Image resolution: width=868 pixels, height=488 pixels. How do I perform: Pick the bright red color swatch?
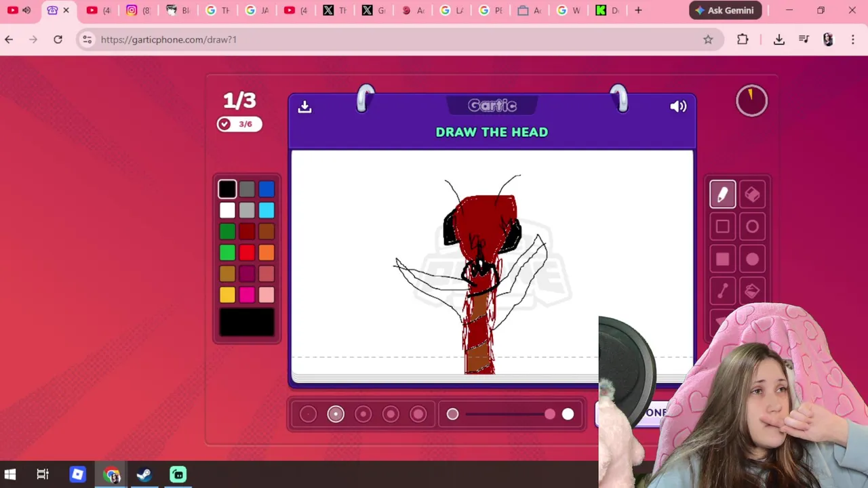click(247, 253)
